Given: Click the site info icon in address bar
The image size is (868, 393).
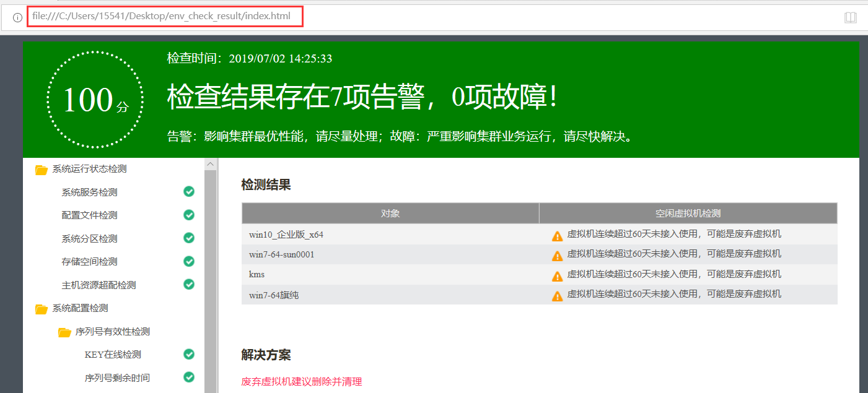Looking at the screenshot, I should [17, 17].
